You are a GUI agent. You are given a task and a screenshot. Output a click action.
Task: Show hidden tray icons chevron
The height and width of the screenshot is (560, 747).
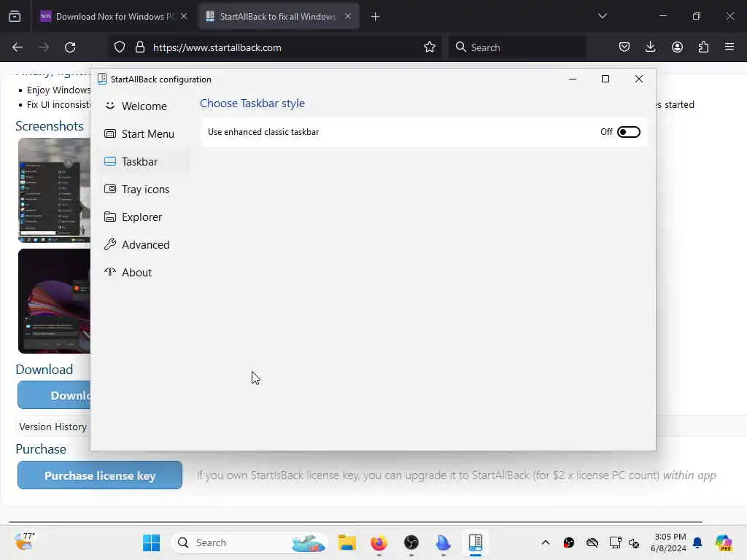click(x=546, y=542)
